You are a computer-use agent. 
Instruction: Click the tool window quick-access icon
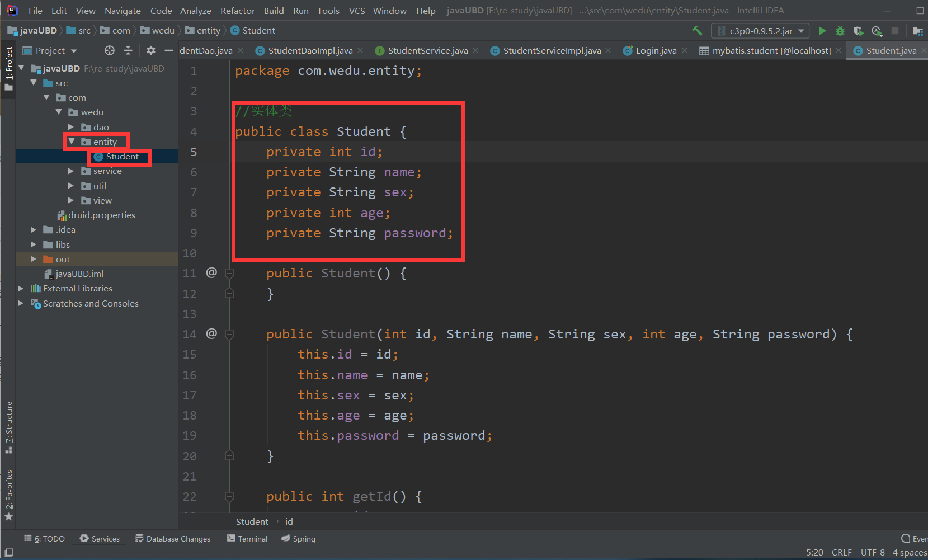(9, 553)
